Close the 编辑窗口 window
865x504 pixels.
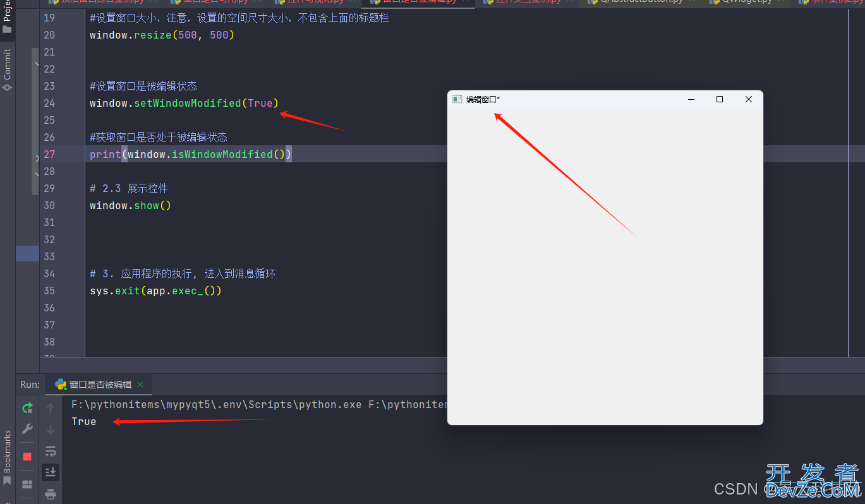(749, 99)
